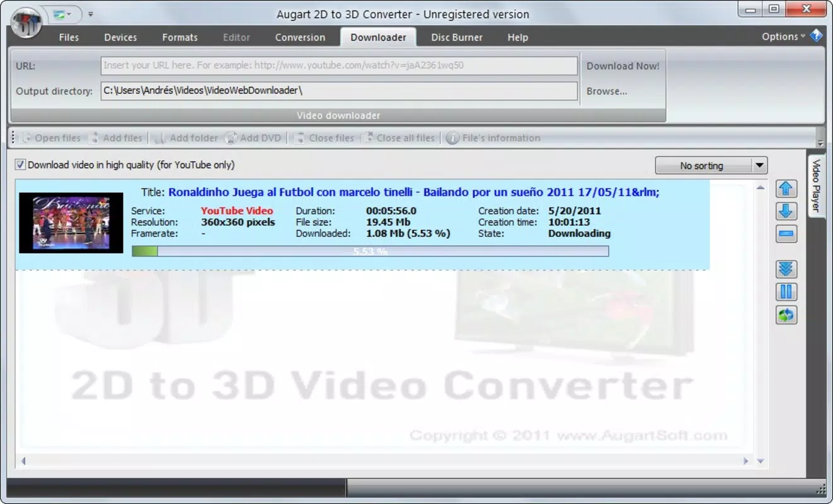Click the Add files toolbar item
833x504 pixels.
click(x=115, y=138)
